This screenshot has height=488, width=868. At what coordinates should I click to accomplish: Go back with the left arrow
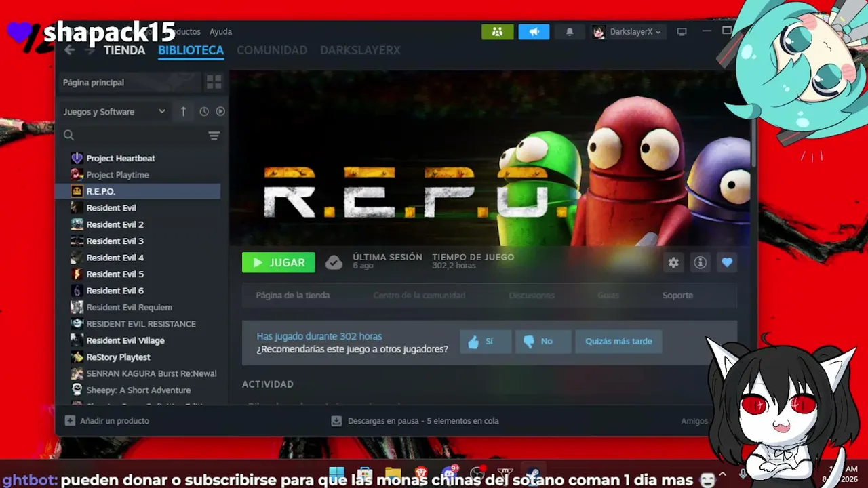[x=69, y=50]
